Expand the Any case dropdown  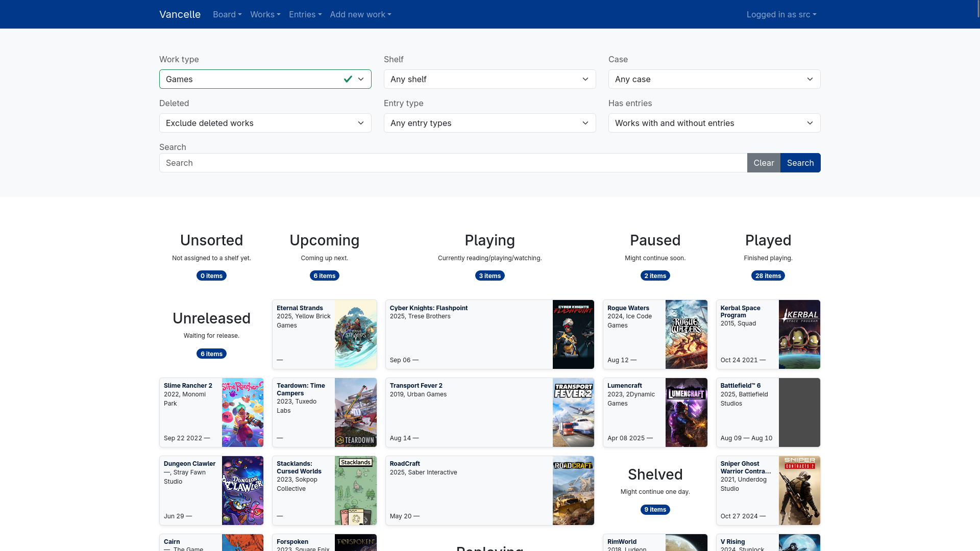714,79
